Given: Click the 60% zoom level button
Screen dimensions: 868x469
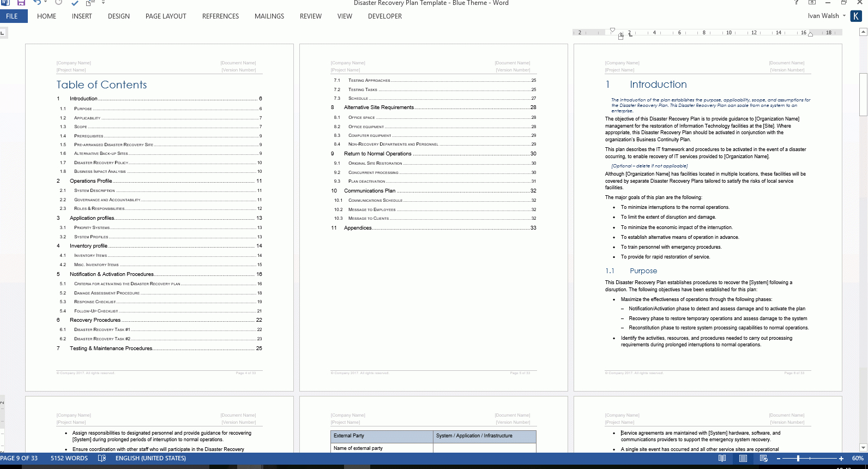Looking at the screenshot, I should 858,459.
